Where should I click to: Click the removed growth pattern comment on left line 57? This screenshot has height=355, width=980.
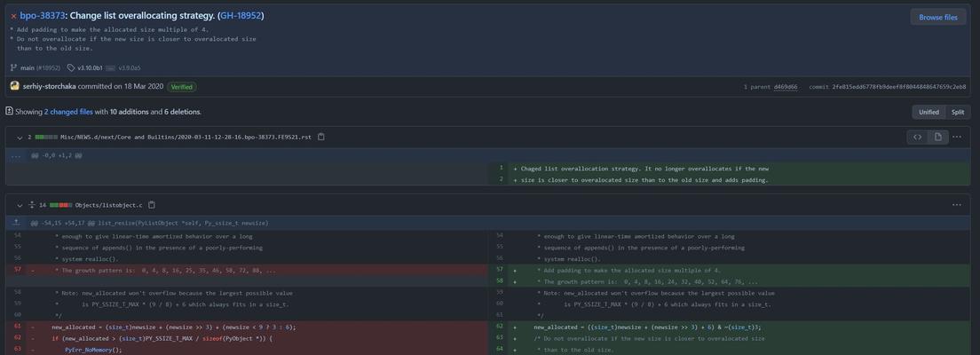coord(165,271)
